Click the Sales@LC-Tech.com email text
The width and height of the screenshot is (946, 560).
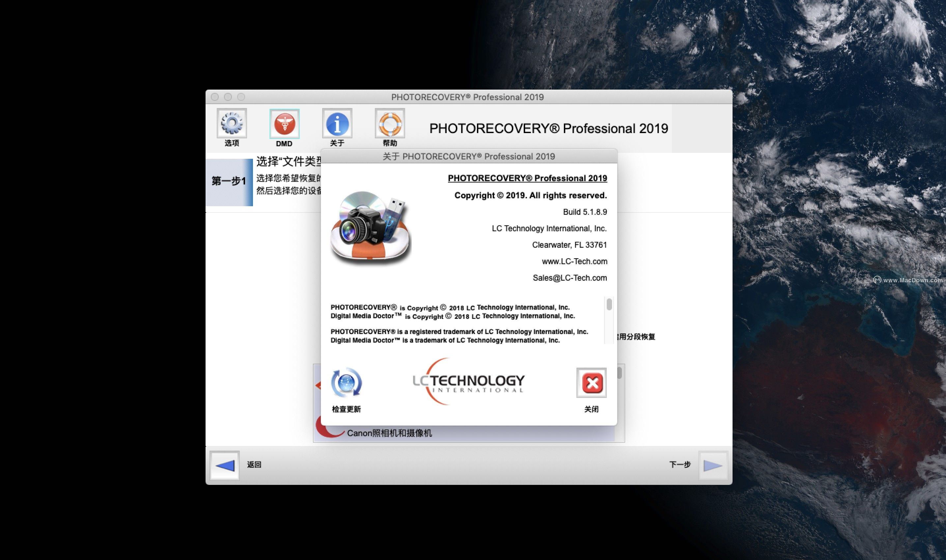570,278
